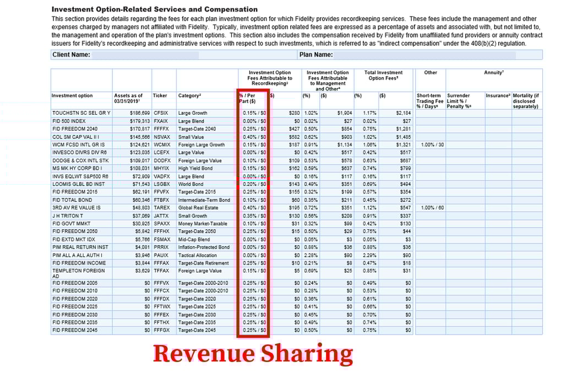Select assets value $179,313
The image size is (588, 372).
[140, 121]
